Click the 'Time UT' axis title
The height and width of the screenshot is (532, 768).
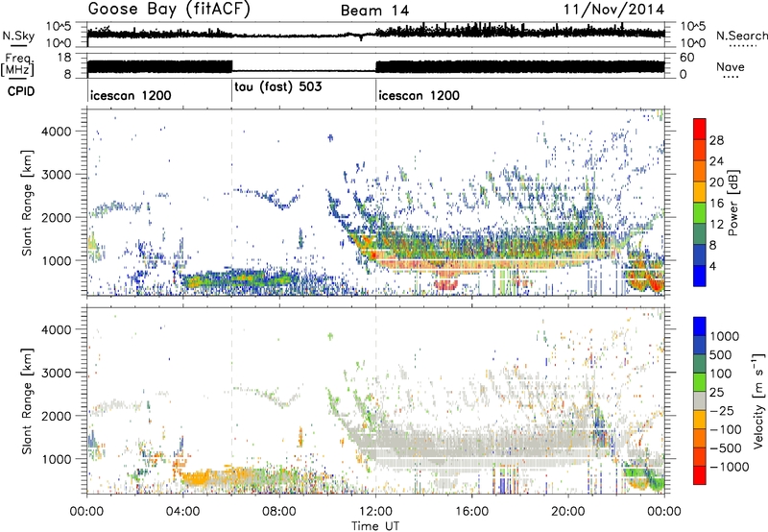(375, 525)
